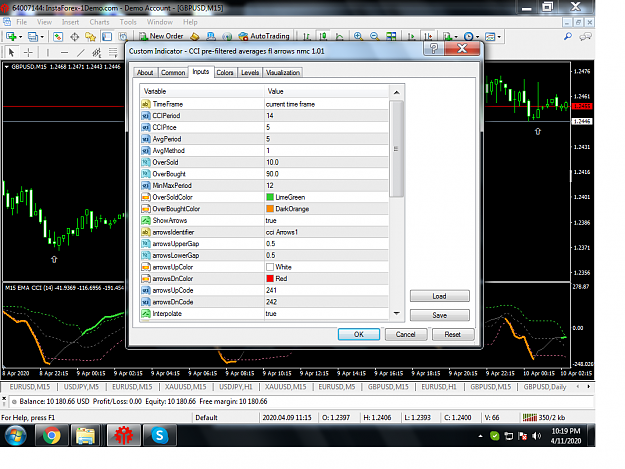625x469 pixels.
Task: Edit the CCIPeriod value 14
Action: pos(326,116)
